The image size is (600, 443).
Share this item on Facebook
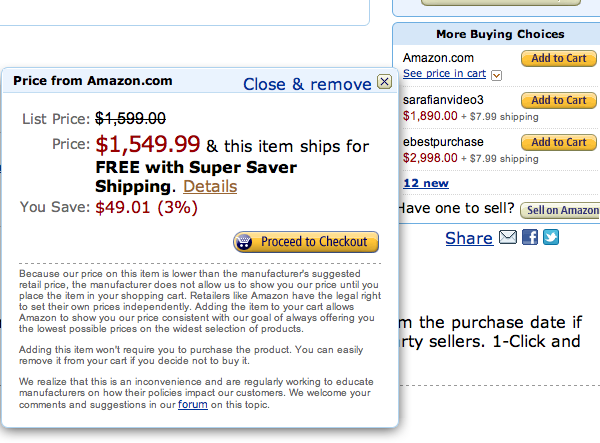530,237
